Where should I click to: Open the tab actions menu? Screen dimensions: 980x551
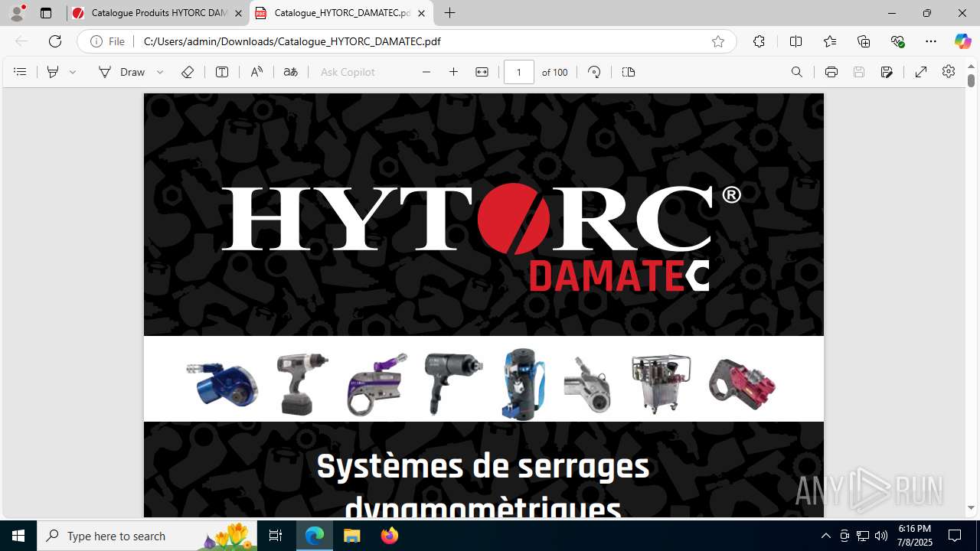[46, 13]
